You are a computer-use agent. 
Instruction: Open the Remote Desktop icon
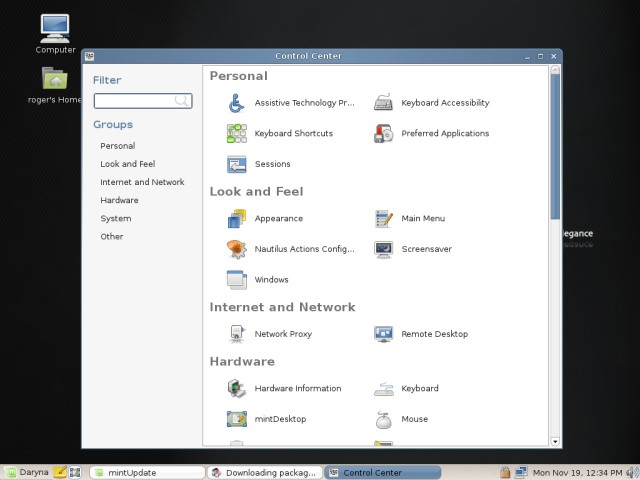pyautogui.click(x=383, y=334)
